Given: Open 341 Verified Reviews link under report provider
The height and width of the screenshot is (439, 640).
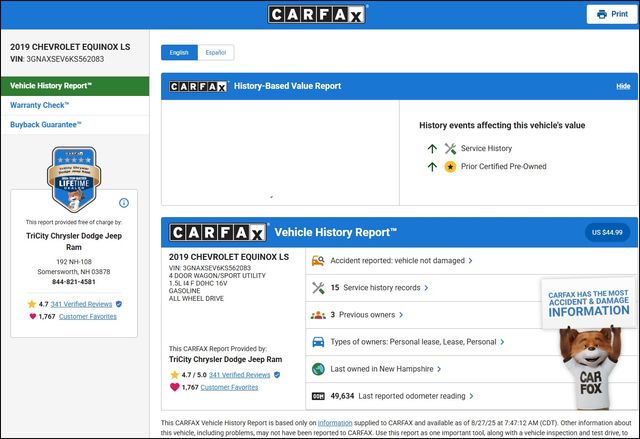Looking at the screenshot, I should (239, 375).
